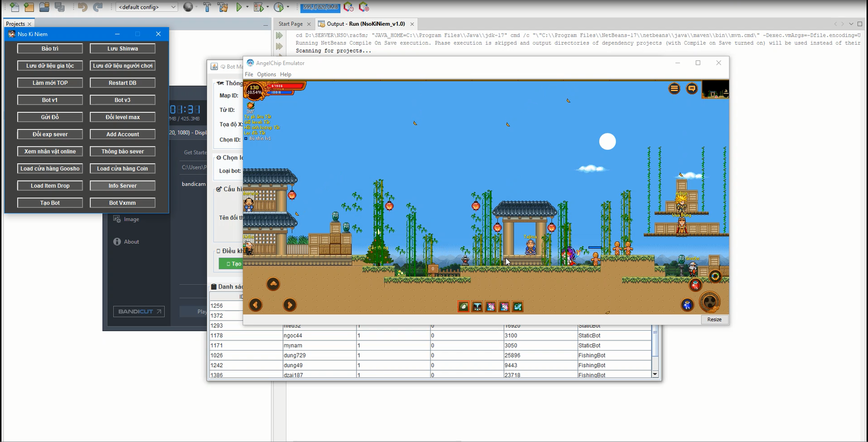Viewport: 868px width, 442px height.
Task: Click the bot table vertical scrollbar down arrow
Action: (655, 374)
